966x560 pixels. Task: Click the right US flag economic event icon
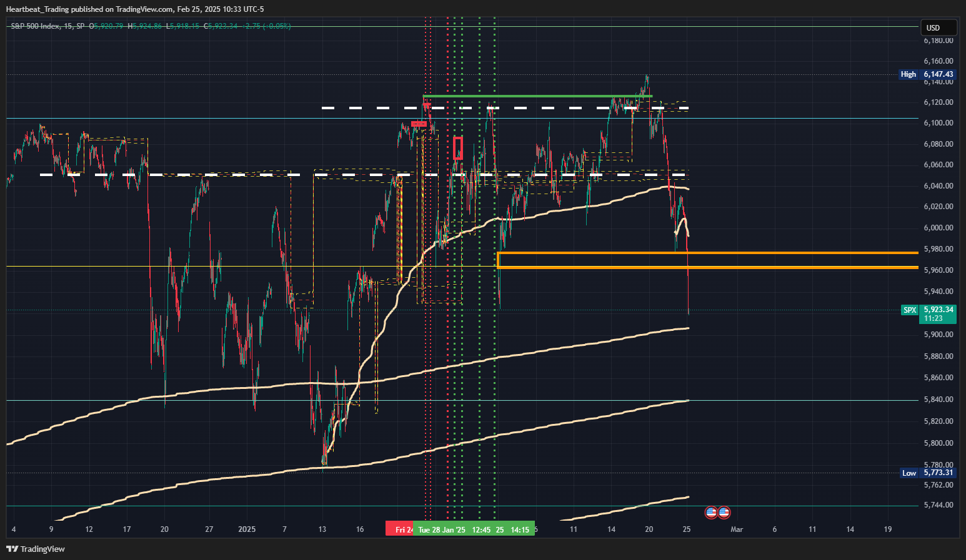click(x=724, y=513)
